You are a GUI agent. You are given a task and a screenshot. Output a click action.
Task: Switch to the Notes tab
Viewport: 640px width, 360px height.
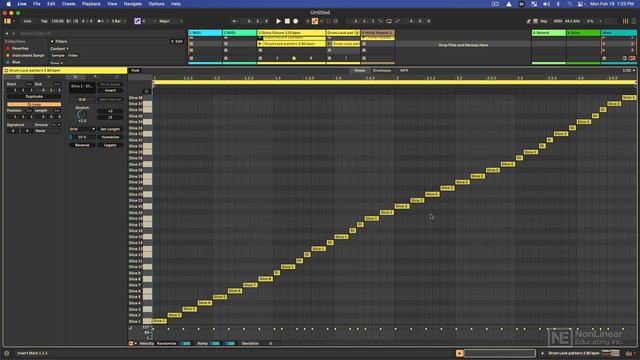point(360,71)
